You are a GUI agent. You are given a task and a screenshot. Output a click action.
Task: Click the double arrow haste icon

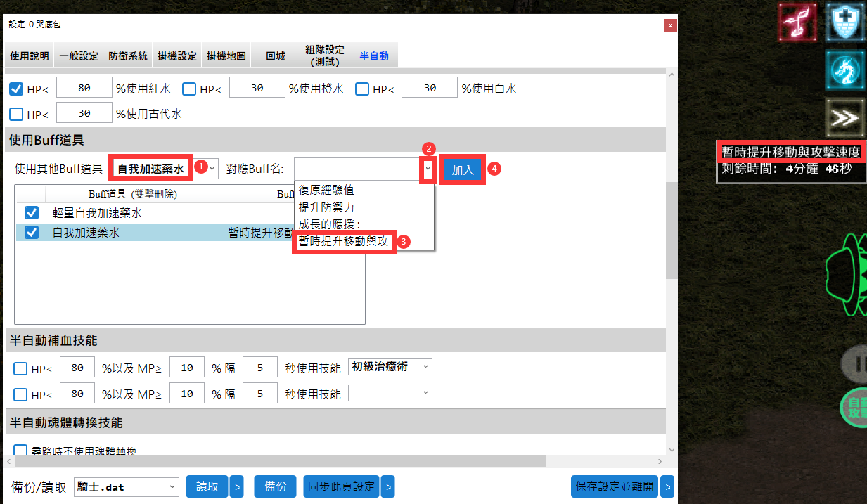pyautogui.click(x=843, y=118)
